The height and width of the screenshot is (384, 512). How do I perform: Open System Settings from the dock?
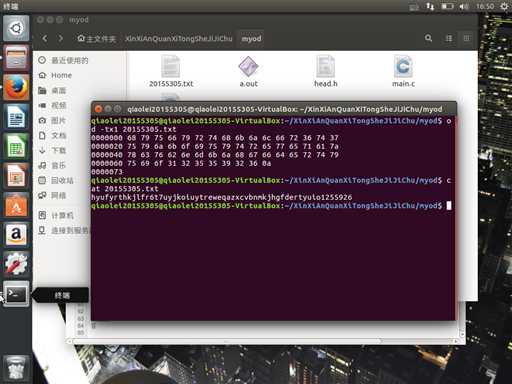point(16,263)
